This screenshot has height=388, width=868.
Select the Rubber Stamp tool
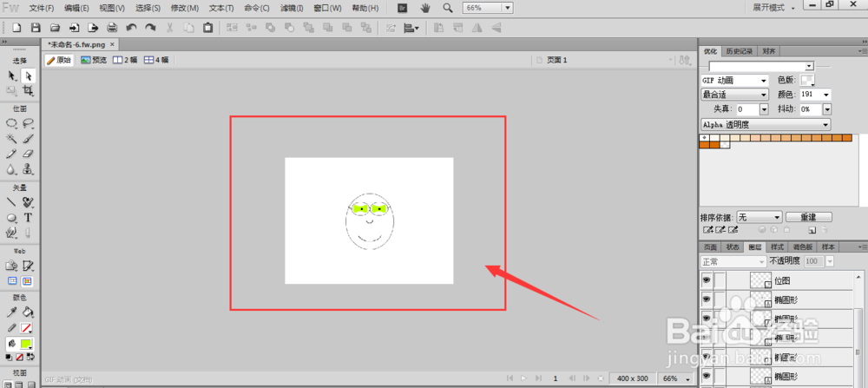coord(29,170)
